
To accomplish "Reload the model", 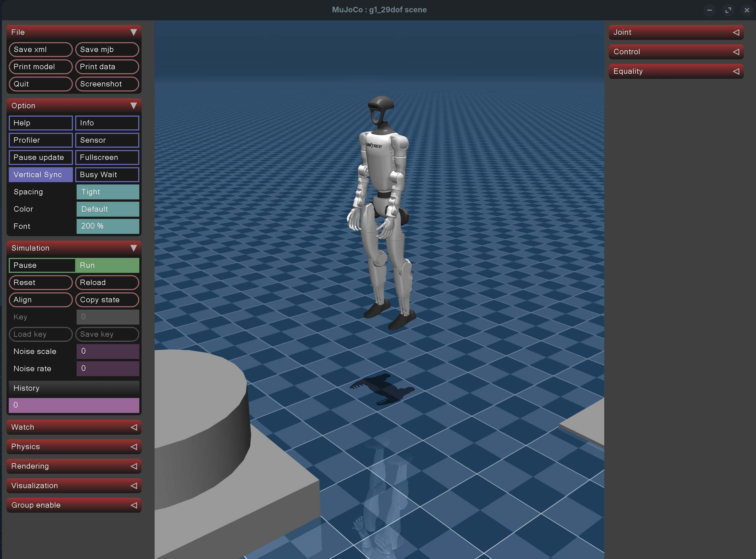I will pyautogui.click(x=107, y=282).
